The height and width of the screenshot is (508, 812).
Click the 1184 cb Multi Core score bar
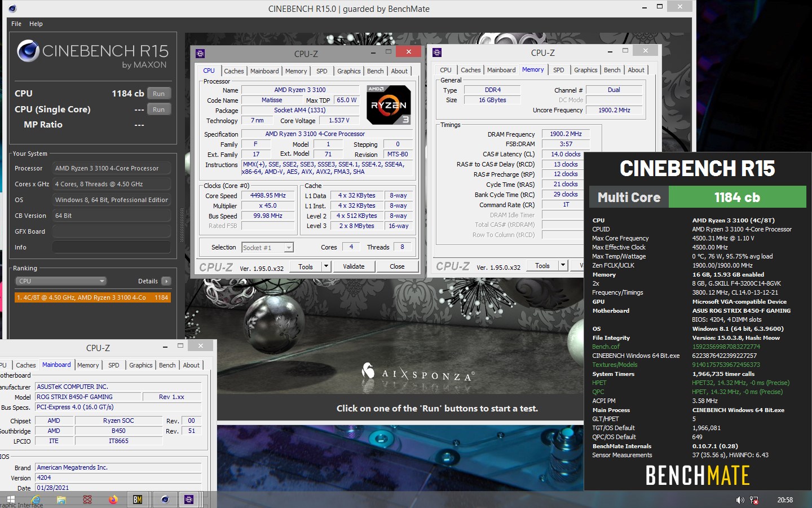738,198
